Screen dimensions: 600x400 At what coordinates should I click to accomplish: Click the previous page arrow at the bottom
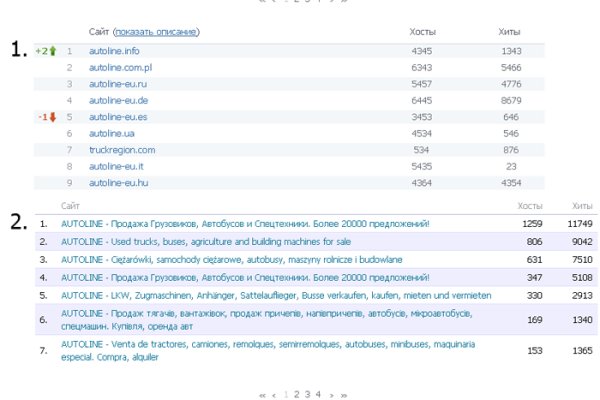tap(275, 395)
